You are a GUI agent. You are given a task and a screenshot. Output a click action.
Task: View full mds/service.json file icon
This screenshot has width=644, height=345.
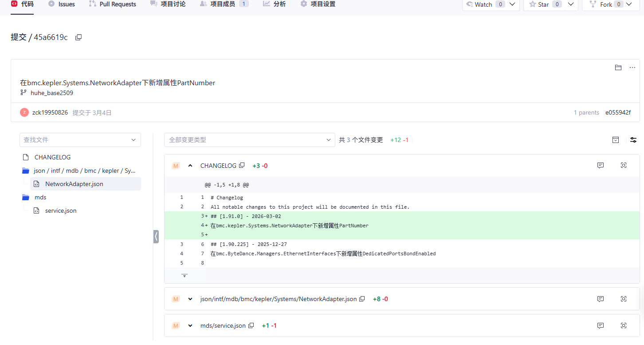coord(624,325)
